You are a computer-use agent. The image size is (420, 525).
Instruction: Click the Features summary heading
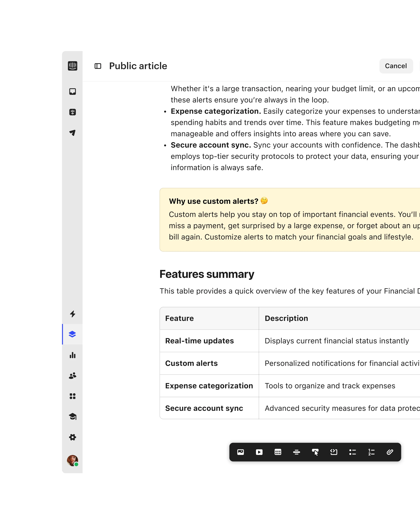pyautogui.click(x=207, y=274)
